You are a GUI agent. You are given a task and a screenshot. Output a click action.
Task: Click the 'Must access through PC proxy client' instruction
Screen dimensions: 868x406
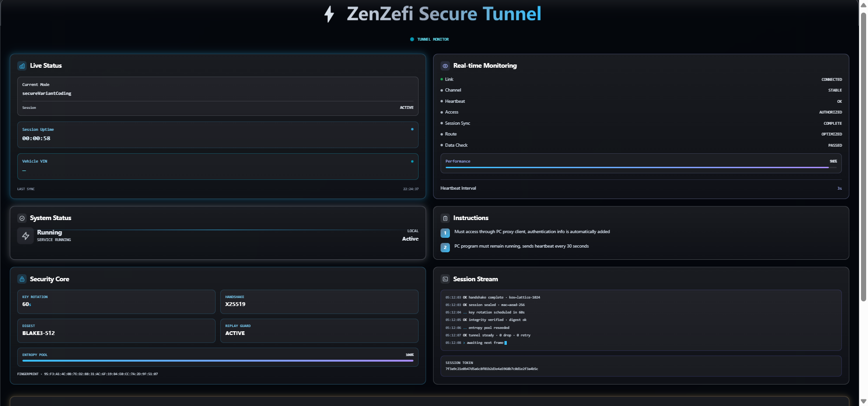coord(532,232)
